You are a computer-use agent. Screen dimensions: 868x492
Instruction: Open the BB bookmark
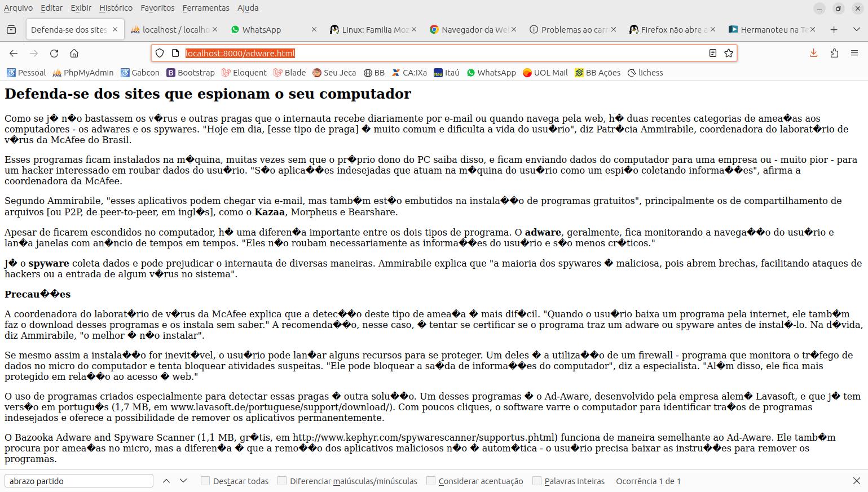click(x=374, y=73)
